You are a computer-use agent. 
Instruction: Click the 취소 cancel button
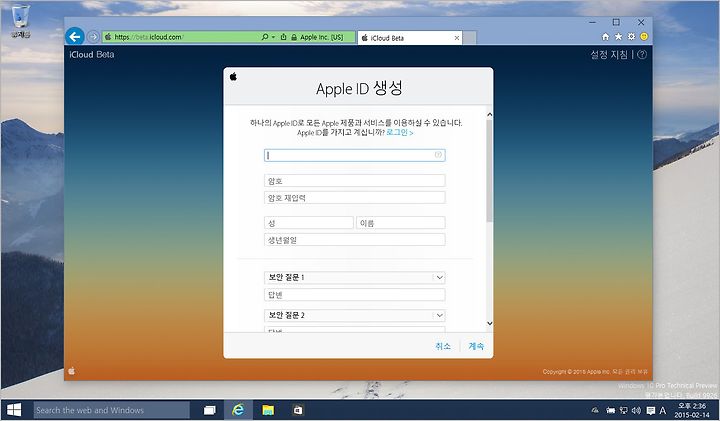tap(443, 346)
